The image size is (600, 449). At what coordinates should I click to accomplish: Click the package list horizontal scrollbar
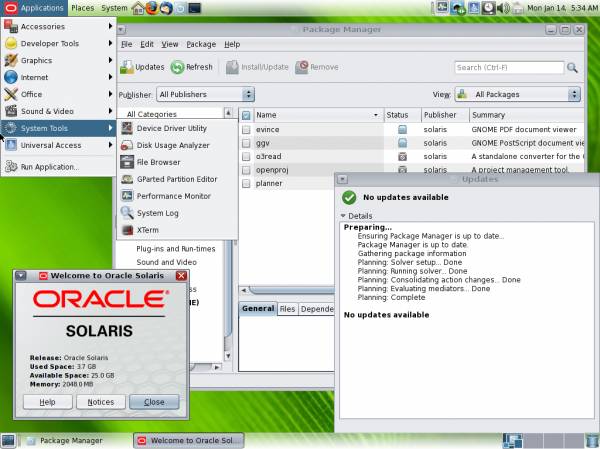pos(291,290)
